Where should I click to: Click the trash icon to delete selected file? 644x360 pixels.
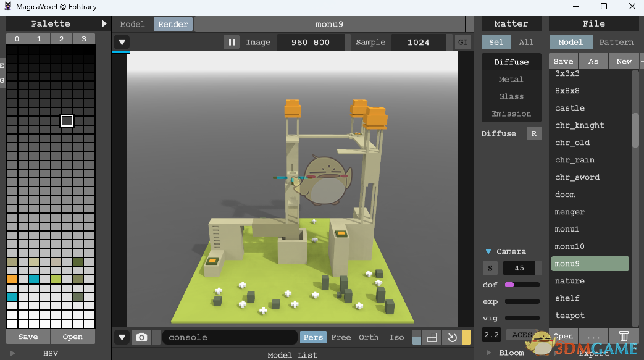tap(624, 336)
